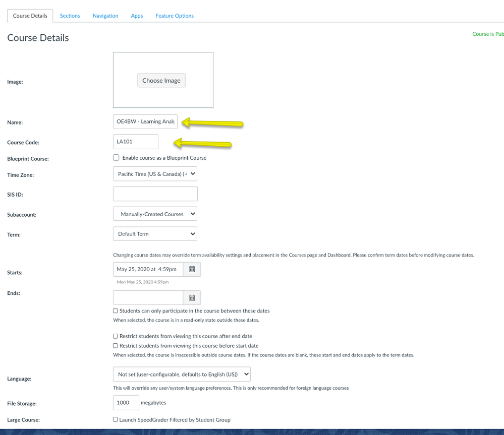504x435 pixels.
Task: Click the Choose Image button
Action: 161,80
